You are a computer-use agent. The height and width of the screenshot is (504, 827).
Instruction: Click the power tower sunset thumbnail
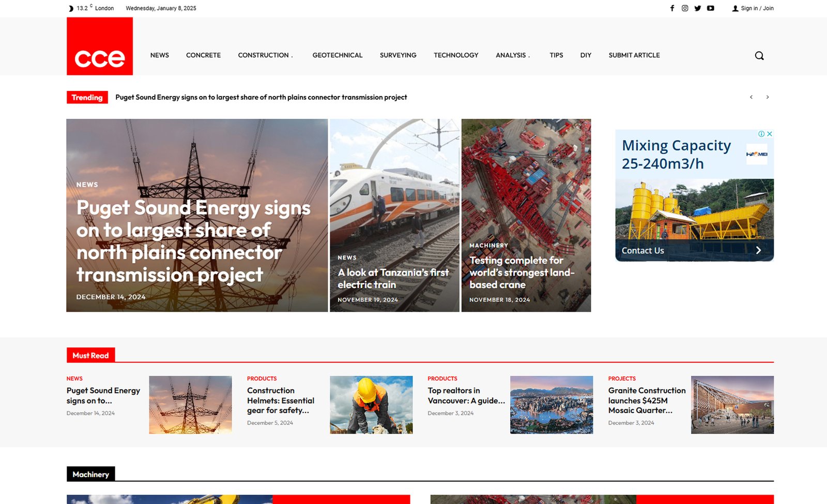(x=190, y=405)
